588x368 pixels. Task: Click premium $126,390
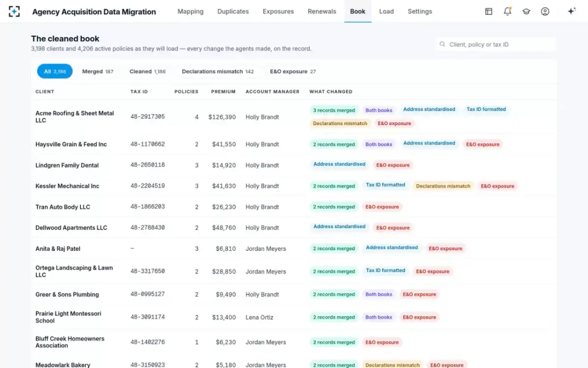click(222, 117)
